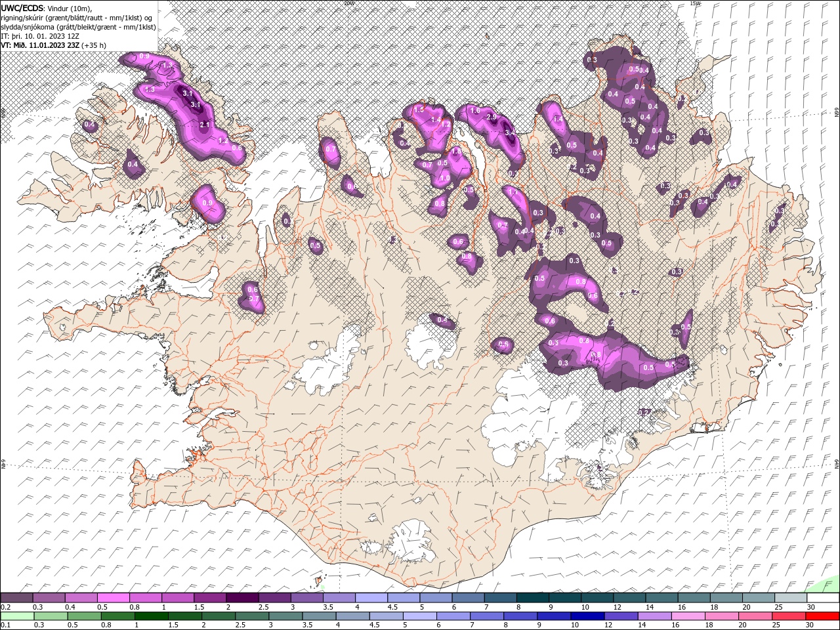
Task: Pick snow-scale swatch between 0.2 and 0.3
Action: click(16, 598)
